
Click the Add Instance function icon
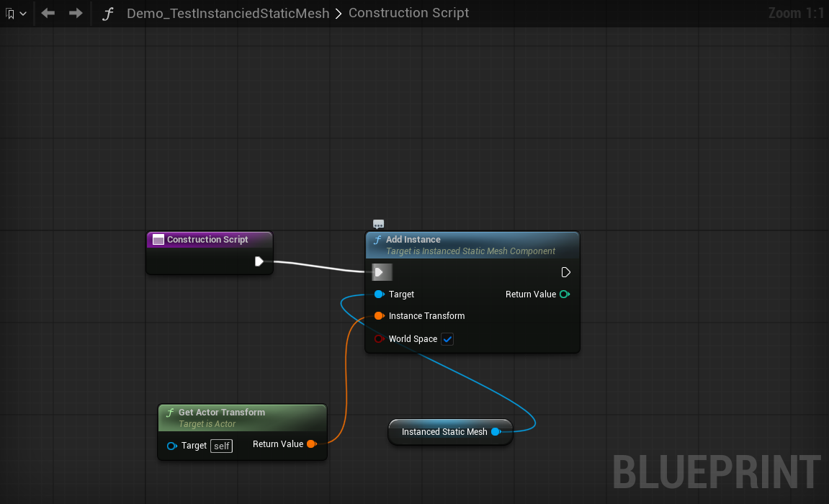pos(377,240)
